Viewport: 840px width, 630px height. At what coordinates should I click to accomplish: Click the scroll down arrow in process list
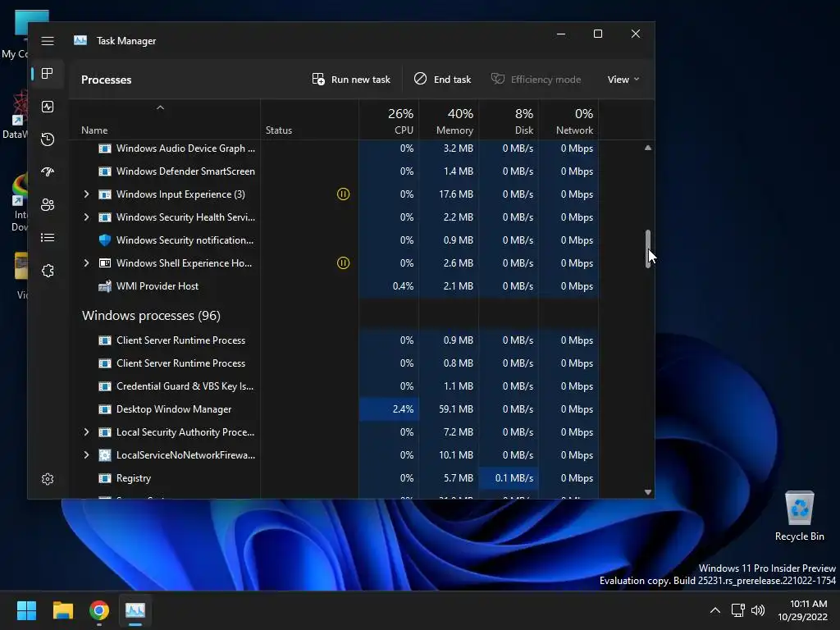point(648,492)
